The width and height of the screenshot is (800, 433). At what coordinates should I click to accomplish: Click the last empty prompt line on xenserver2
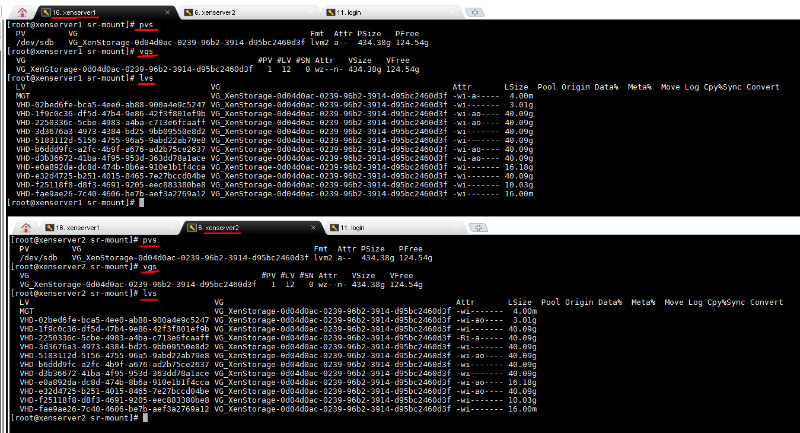click(145, 420)
